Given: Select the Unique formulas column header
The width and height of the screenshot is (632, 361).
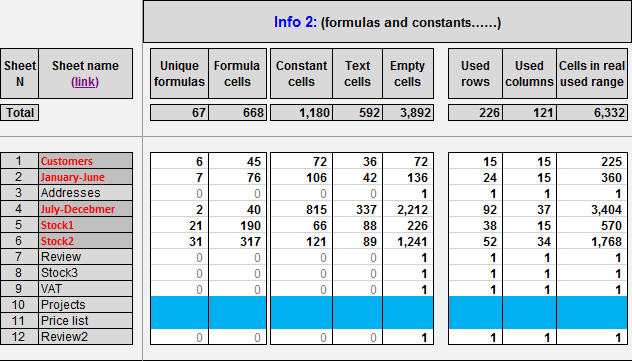Looking at the screenshot, I should 179,73.
